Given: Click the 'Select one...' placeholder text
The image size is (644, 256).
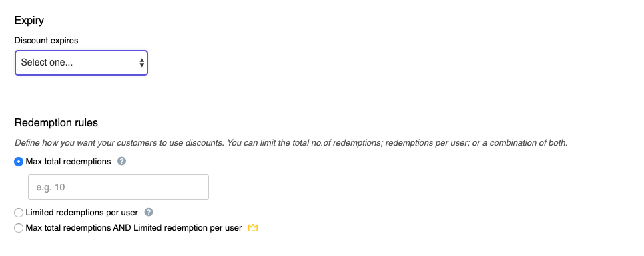Looking at the screenshot, I should point(47,63).
